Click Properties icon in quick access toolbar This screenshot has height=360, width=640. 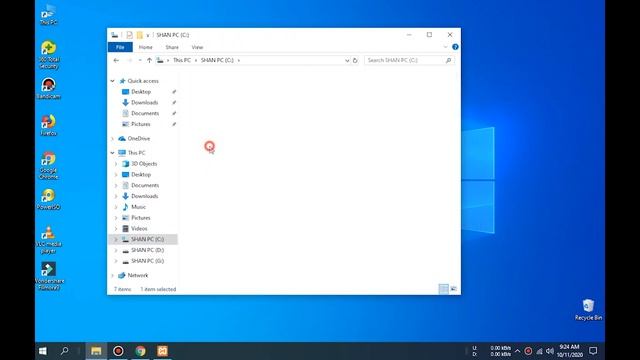click(129, 35)
